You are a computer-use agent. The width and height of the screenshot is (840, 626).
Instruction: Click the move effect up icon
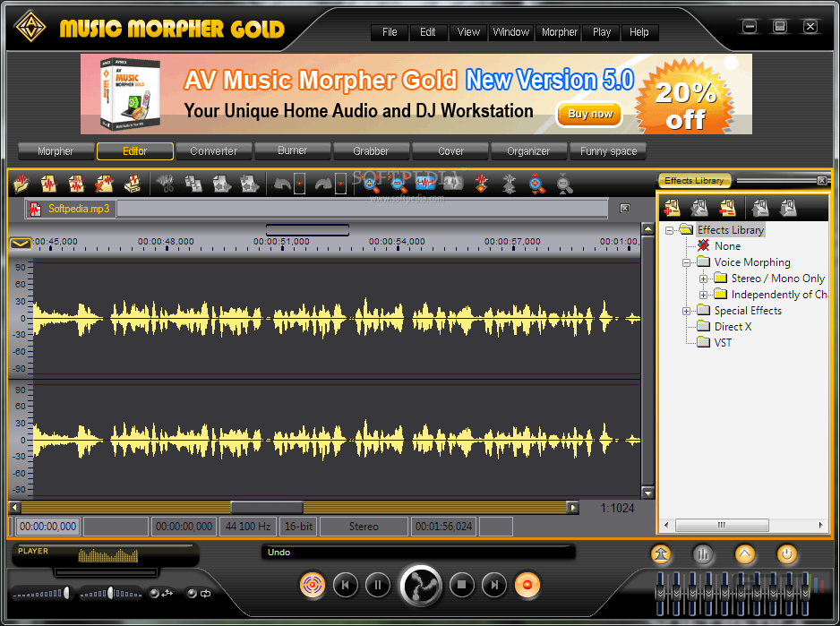(760, 208)
